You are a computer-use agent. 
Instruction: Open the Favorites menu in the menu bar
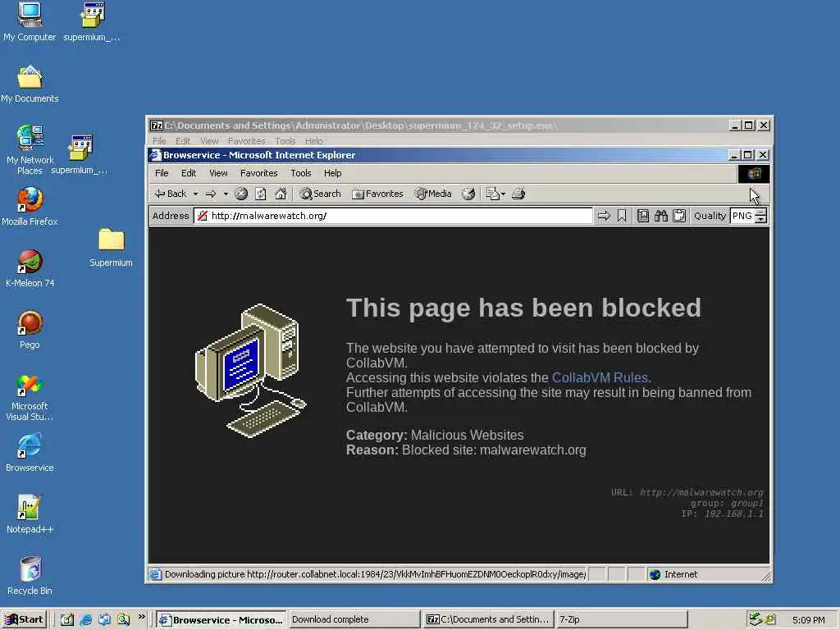[x=258, y=173]
